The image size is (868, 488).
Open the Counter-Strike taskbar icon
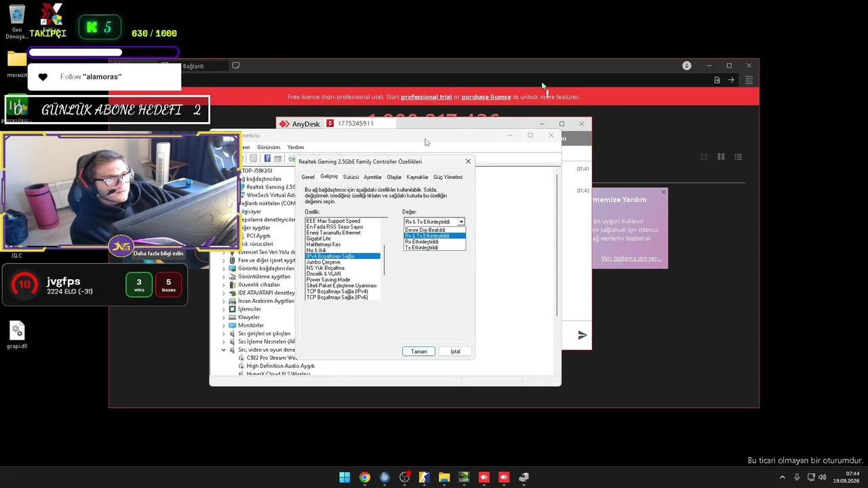(425, 477)
